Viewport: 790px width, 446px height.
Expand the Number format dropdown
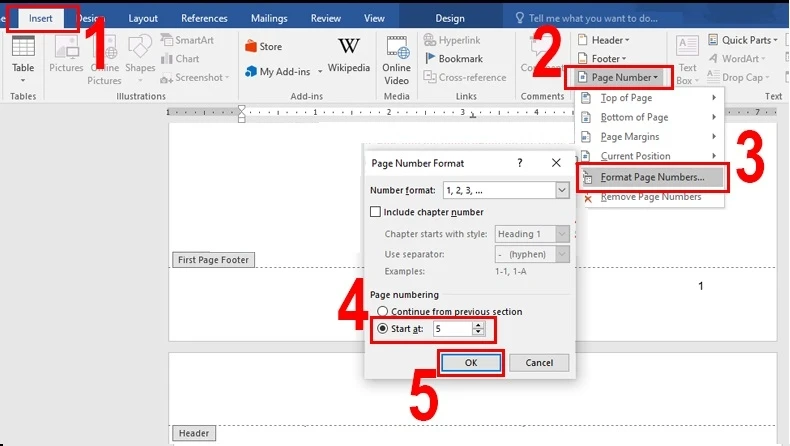tap(562, 190)
